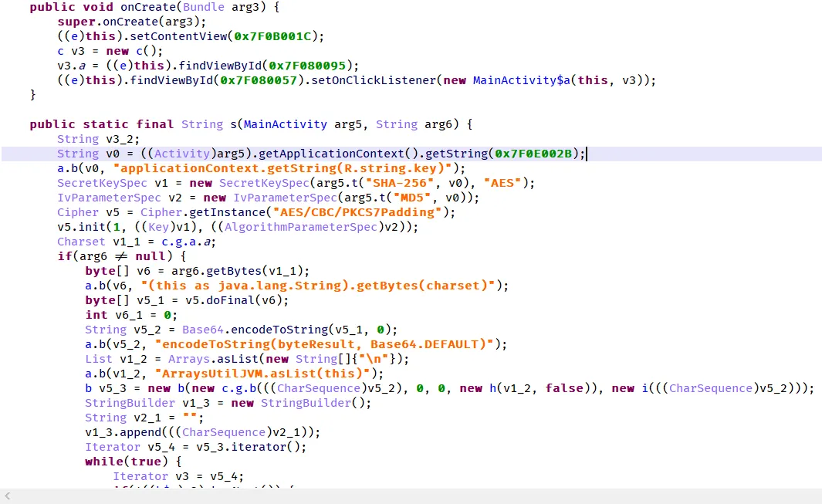
Task: Click the setContentView method call
Action: tap(179, 36)
